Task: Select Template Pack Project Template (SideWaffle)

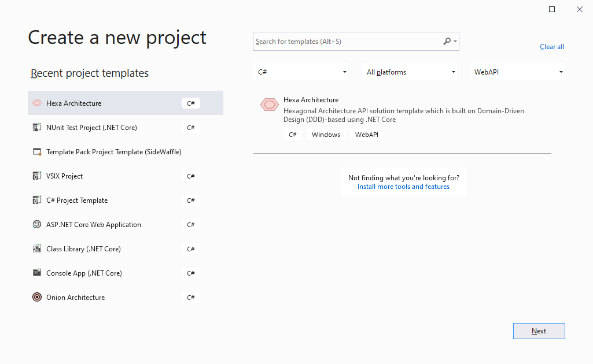Action: pos(126,152)
